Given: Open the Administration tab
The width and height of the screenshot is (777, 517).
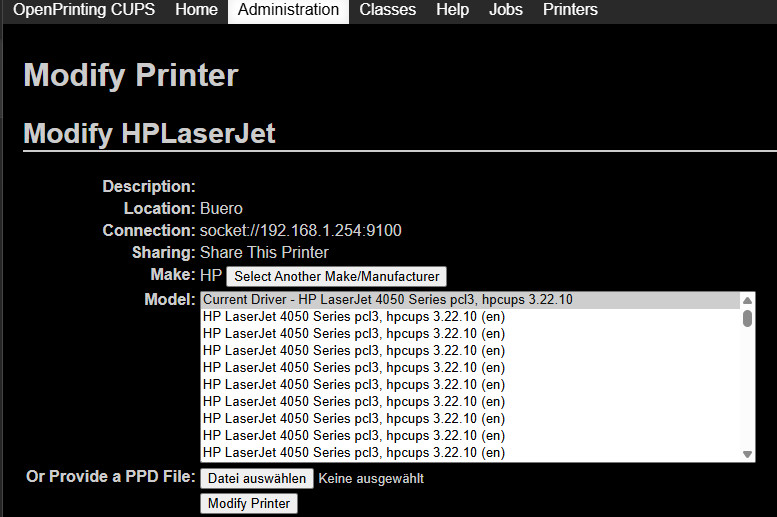Looking at the screenshot, I should point(288,10).
